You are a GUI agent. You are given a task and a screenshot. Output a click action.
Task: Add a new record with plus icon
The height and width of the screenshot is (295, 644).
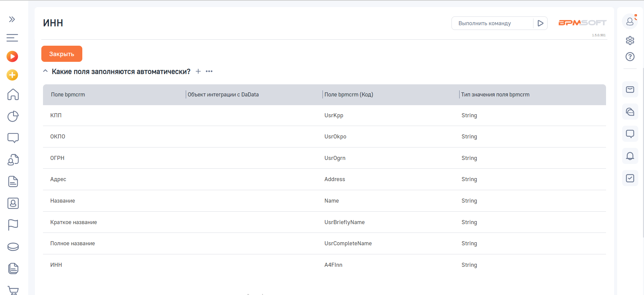[198, 71]
